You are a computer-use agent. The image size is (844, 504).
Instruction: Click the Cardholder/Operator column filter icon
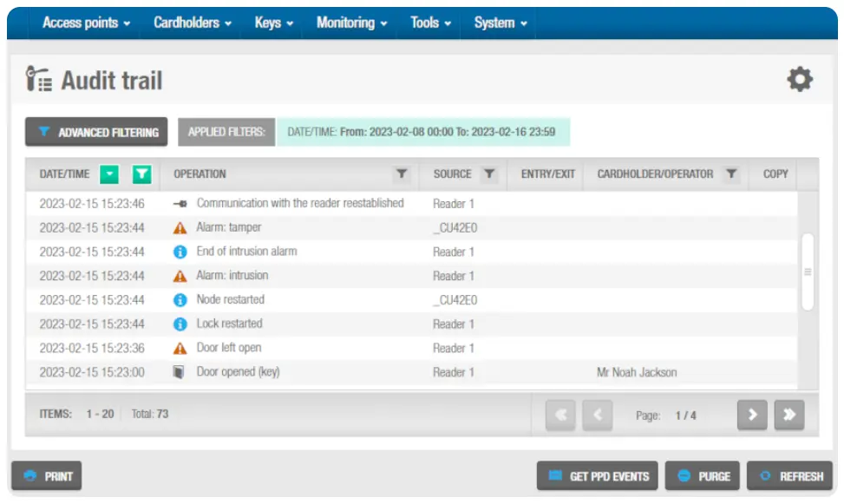731,174
